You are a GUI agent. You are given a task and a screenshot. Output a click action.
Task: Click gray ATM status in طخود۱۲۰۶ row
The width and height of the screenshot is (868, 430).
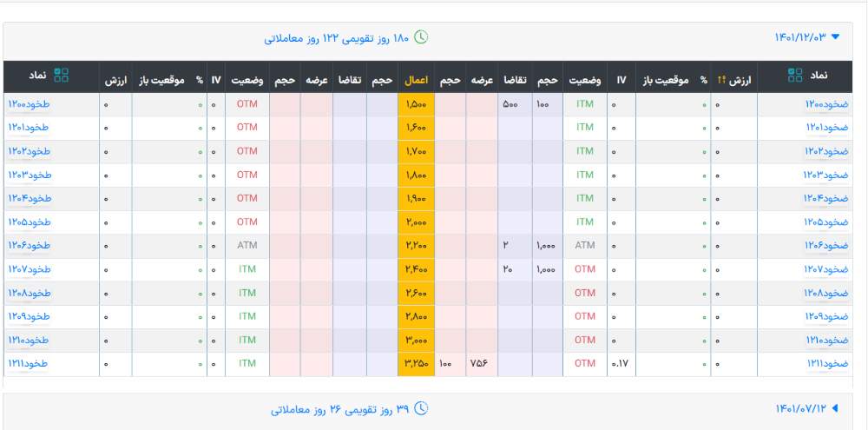pos(247,246)
